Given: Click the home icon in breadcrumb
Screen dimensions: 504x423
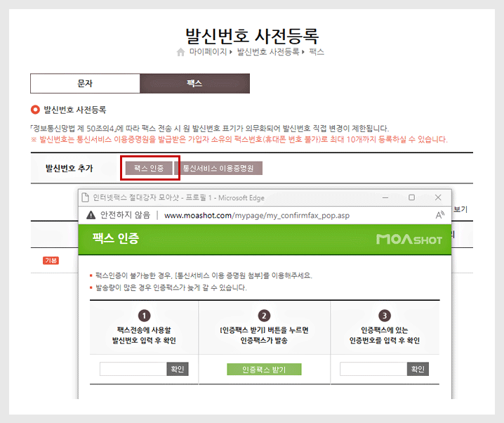Looking at the screenshot, I should tap(180, 52).
